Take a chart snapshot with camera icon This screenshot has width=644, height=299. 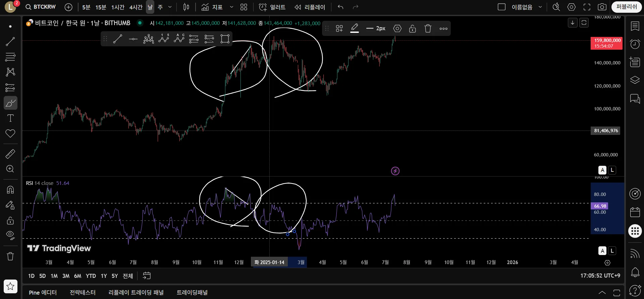pos(602,7)
